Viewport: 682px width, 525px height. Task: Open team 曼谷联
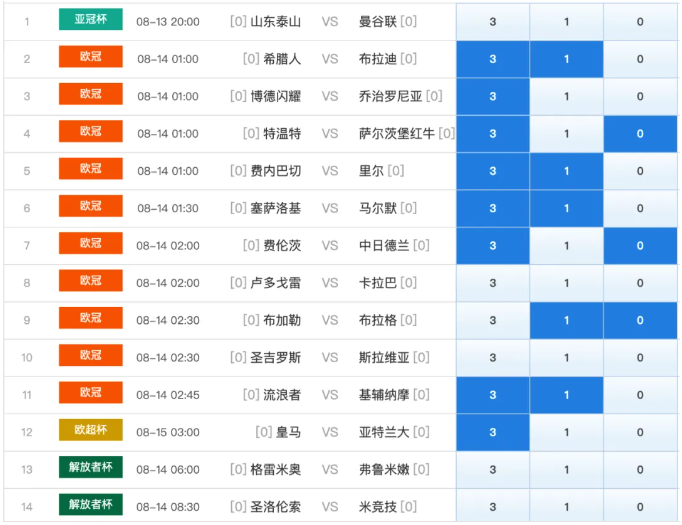(378, 21)
